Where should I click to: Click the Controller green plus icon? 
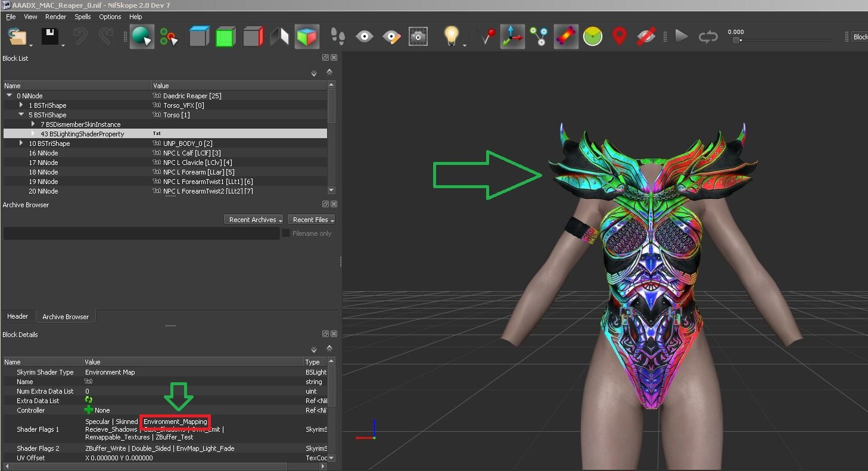coord(89,410)
